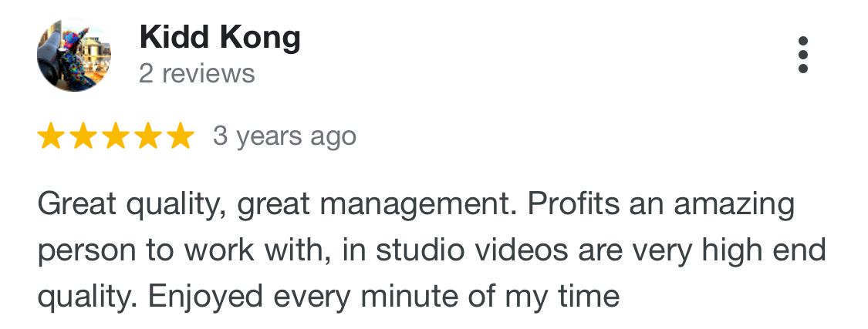The width and height of the screenshot is (868, 329).
Task: Open the three-dot more options menu
Action: 803,55
